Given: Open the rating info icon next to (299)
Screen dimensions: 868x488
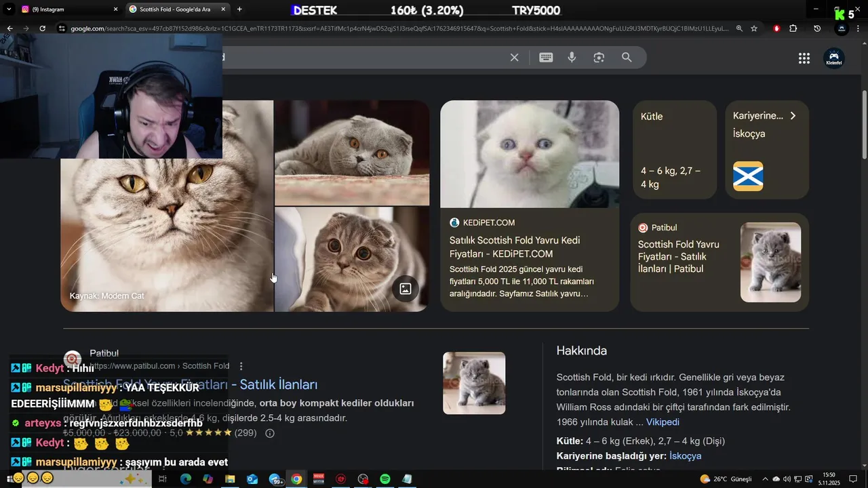Looking at the screenshot, I should tap(270, 433).
